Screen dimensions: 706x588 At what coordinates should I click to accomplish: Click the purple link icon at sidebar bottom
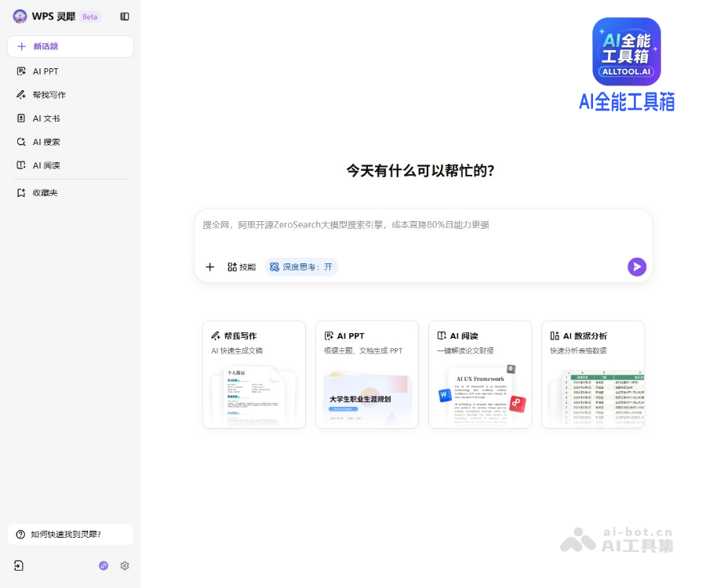click(104, 565)
